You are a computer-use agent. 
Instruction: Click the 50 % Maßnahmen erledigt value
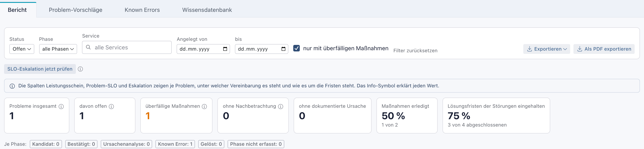pyautogui.click(x=393, y=116)
